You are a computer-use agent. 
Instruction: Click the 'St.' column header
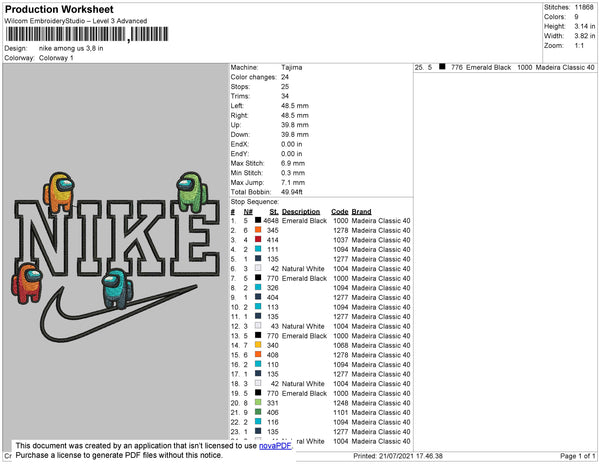[274, 212]
